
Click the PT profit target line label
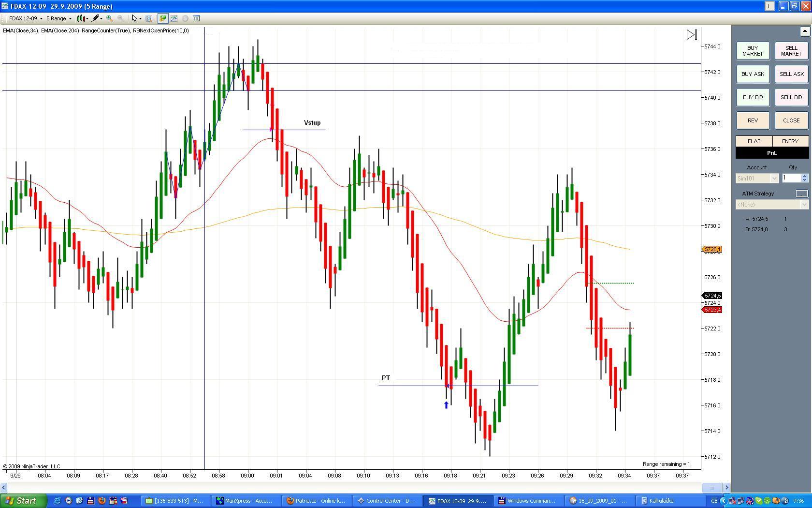pyautogui.click(x=386, y=378)
